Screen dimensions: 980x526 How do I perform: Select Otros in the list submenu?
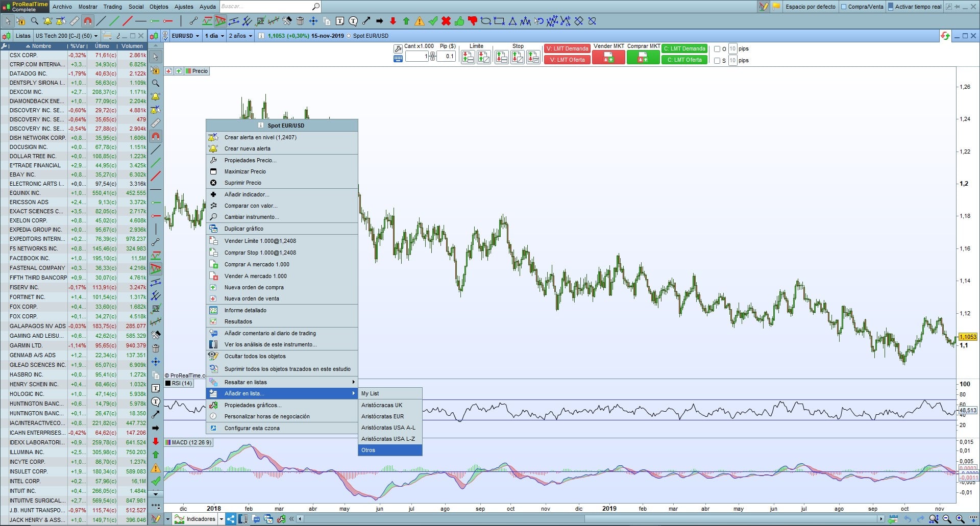390,450
